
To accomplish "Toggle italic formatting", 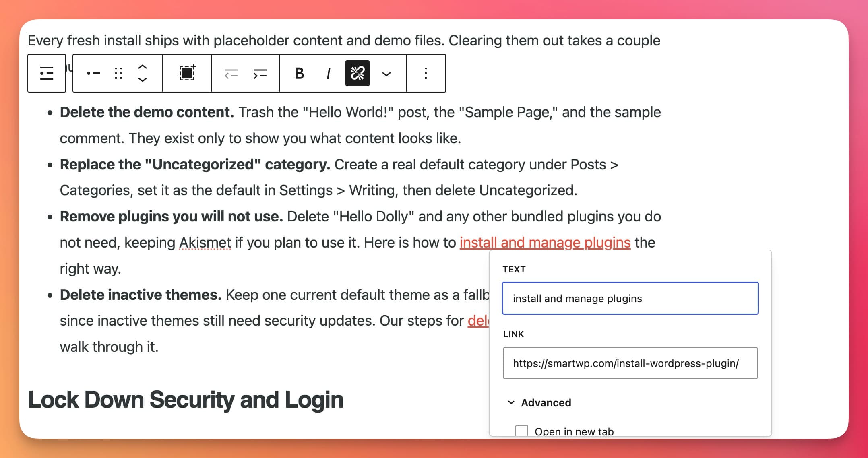I will point(329,73).
